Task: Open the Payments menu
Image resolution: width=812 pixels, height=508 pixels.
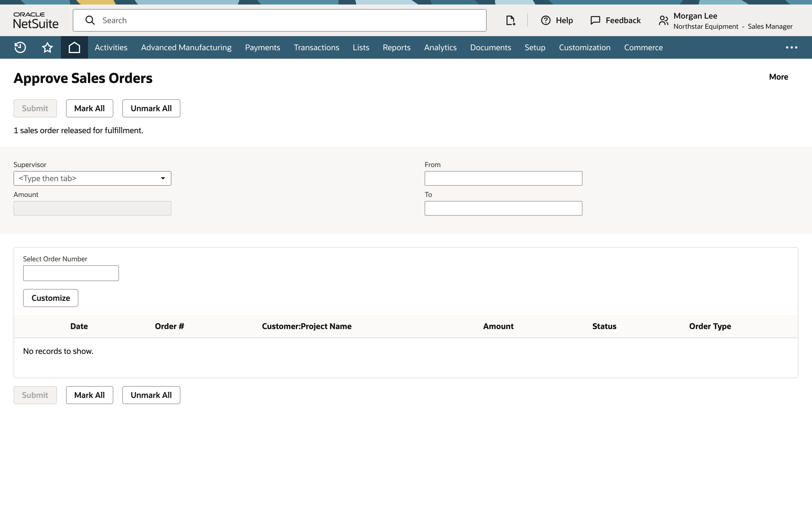Action: point(262,47)
